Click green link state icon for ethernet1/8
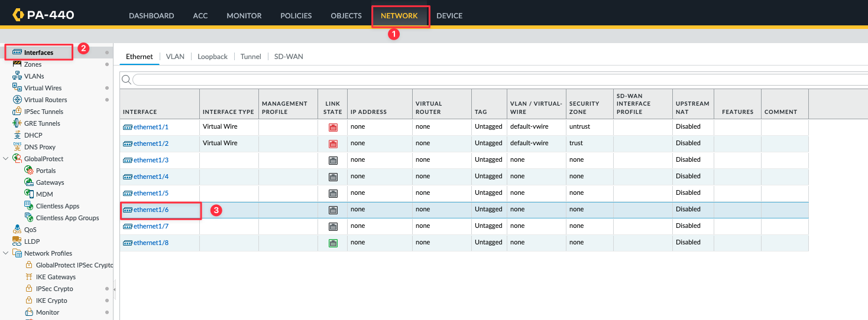 pos(333,243)
